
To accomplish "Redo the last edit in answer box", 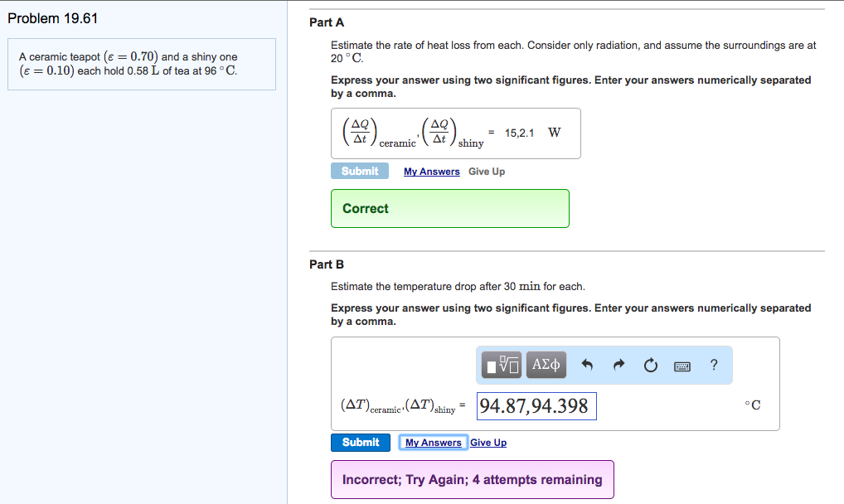I will [619, 365].
